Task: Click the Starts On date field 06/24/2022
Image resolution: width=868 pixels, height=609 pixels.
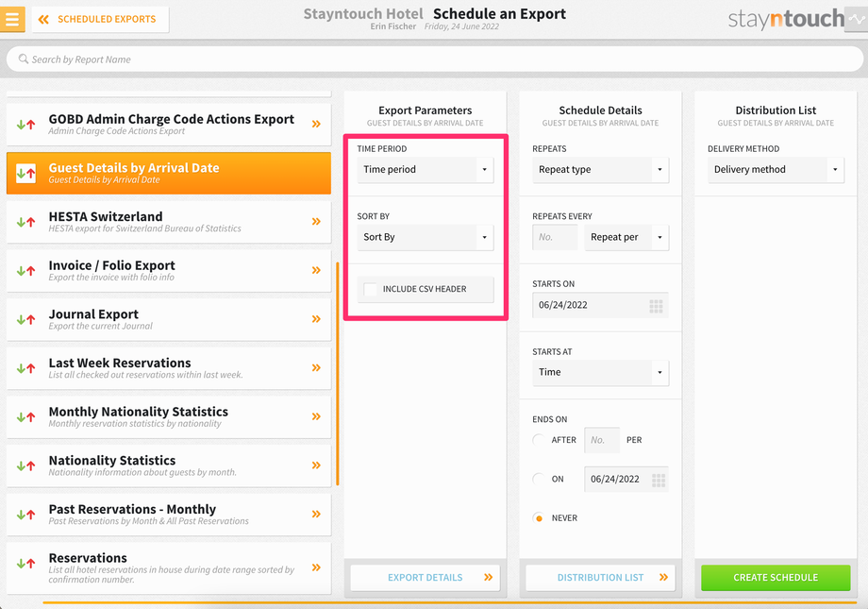Action: pyautogui.click(x=601, y=305)
